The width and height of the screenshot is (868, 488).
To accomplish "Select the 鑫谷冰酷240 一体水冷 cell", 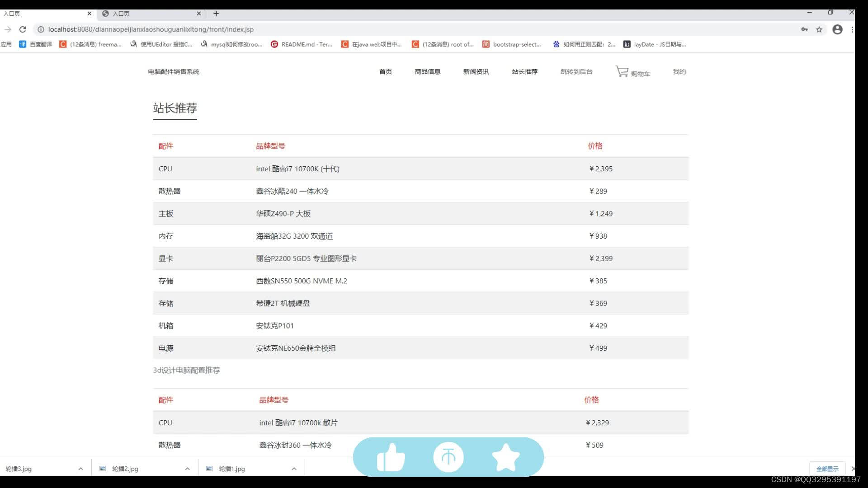I will [292, 191].
